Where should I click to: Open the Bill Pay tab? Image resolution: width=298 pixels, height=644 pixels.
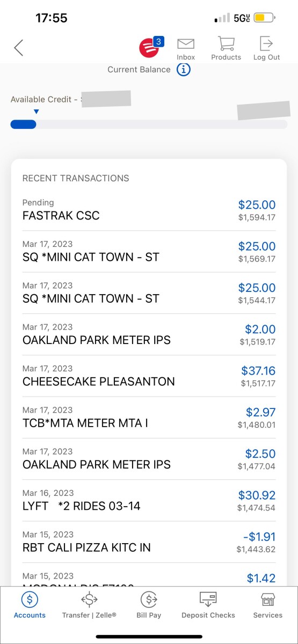pyautogui.click(x=149, y=605)
